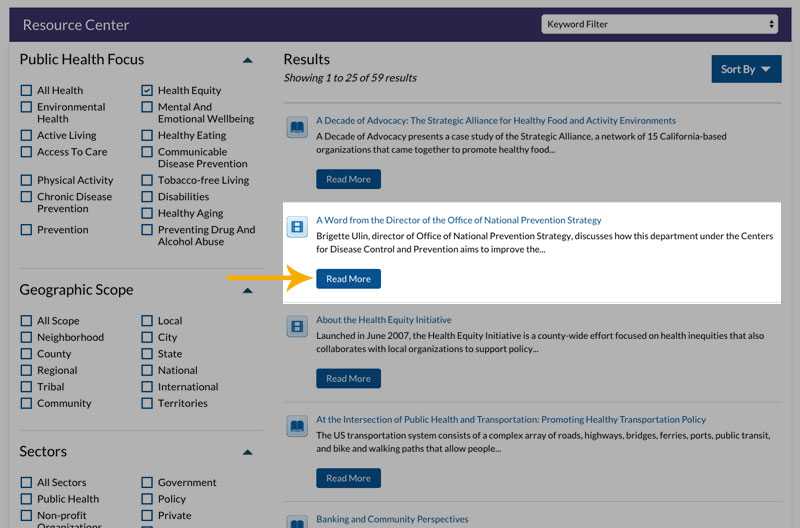Tick the Healthy Eating checkbox
Image resolution: width=800 pixels, height=528 pixels.
click(147, 135)
